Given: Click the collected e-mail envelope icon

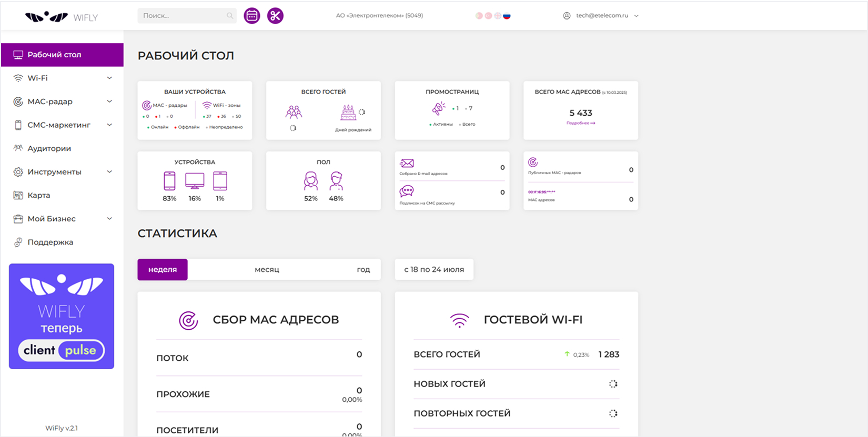Looking at the screenshot, I should [x=407, y=164].
